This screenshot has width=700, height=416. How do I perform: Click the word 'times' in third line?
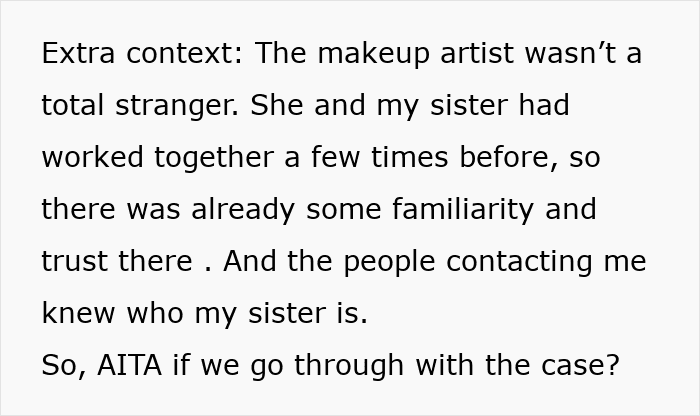point(409,157)
